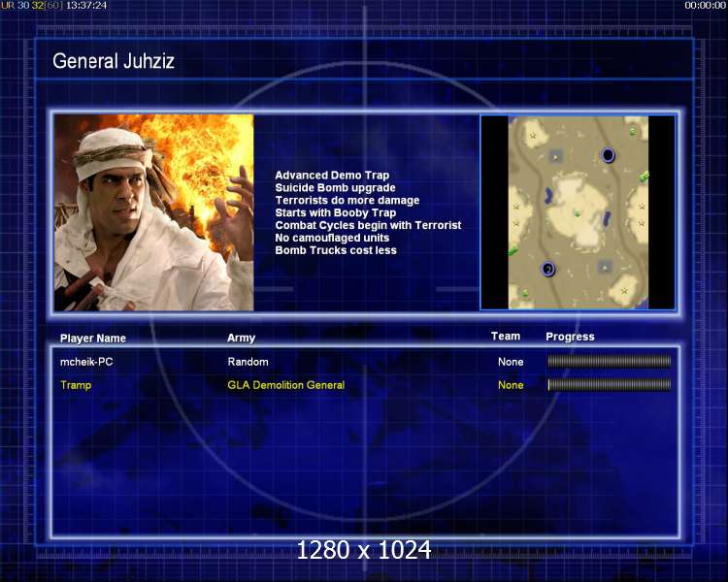Click the Army column header
This screenshot has width=728, height=582.
click(241, 338)
